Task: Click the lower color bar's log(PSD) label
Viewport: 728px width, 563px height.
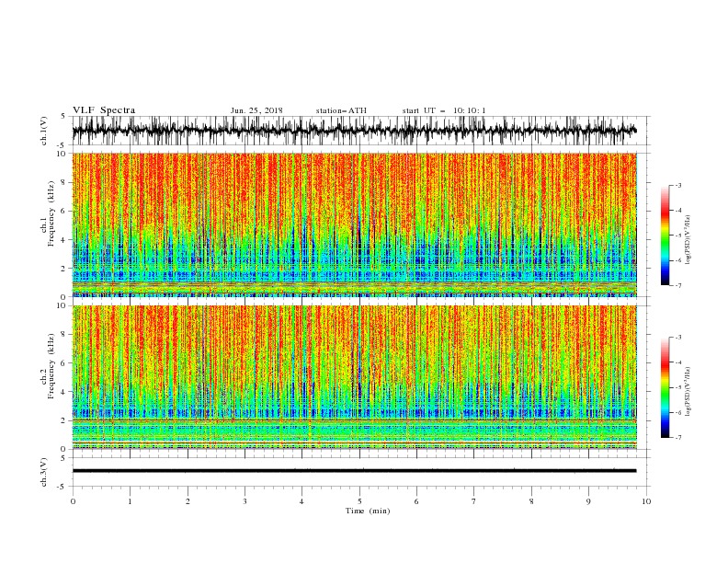Action: pyautogui.click(x=688, y=392)
